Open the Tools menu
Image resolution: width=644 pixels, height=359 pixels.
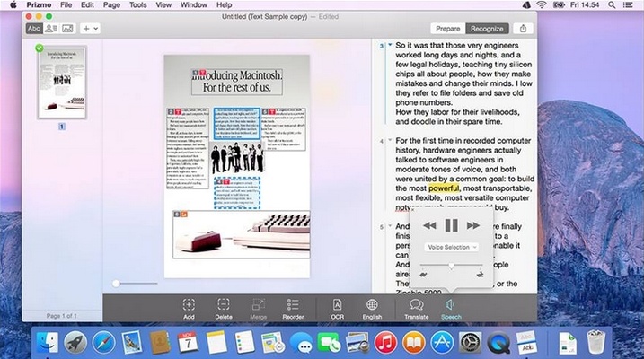tap(138, 5)
